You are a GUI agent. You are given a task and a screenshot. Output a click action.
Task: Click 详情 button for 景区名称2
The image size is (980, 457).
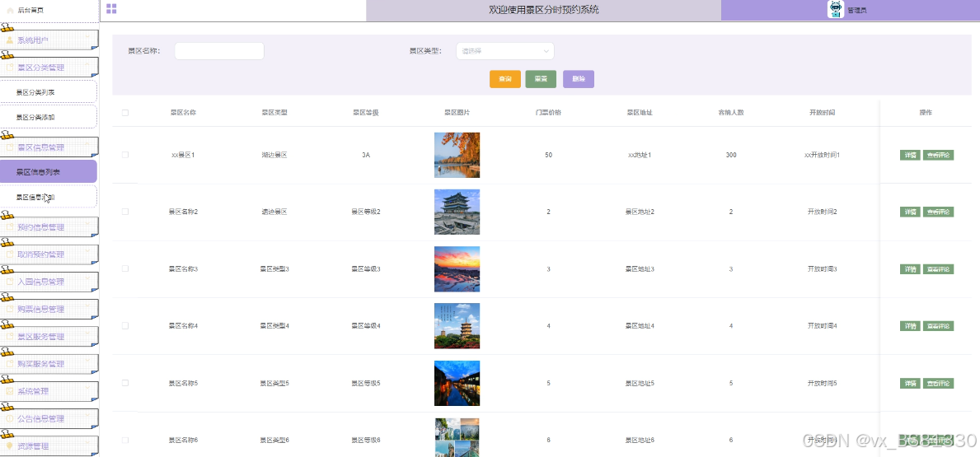[x=910, y=212]
